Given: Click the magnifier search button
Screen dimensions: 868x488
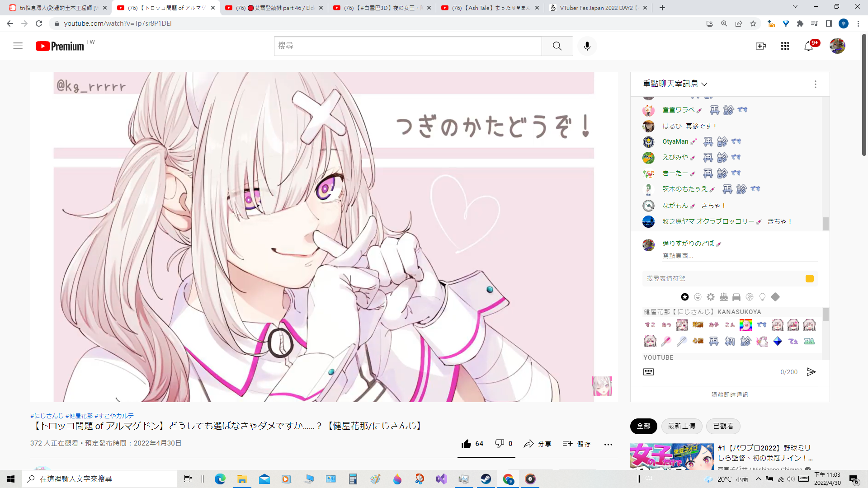Looking at the screenshot, I should click(557, 46).
